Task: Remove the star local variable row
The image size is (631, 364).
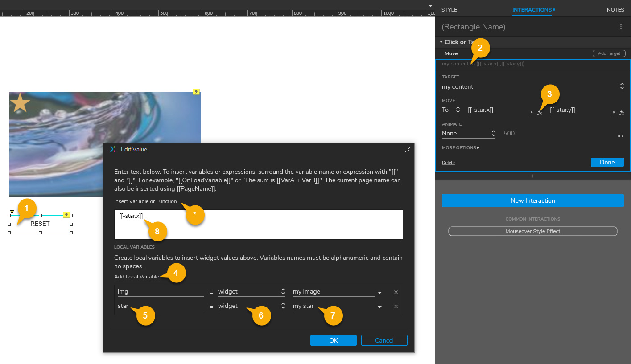Action: [x=396, y=306]
